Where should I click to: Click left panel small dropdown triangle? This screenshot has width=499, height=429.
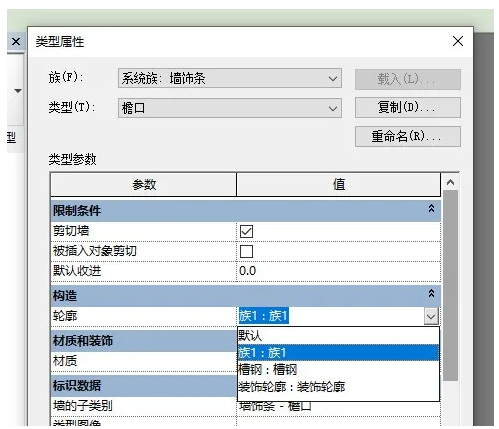coord(18,91)
